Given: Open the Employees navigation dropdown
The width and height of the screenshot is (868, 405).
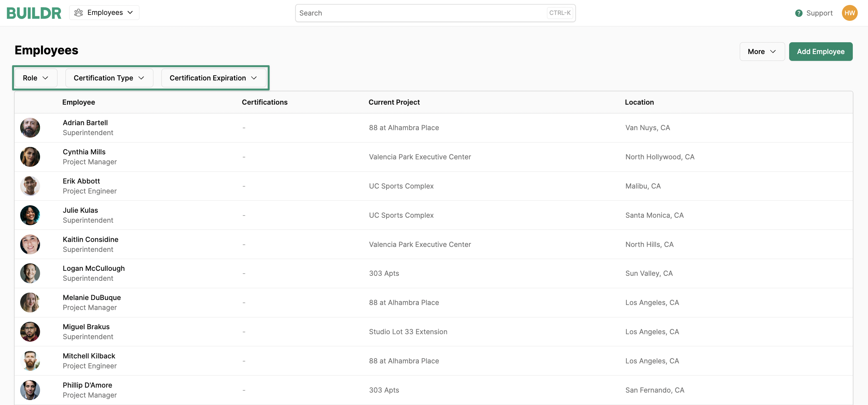Looking at the screenshot, I should coord(104,12).
